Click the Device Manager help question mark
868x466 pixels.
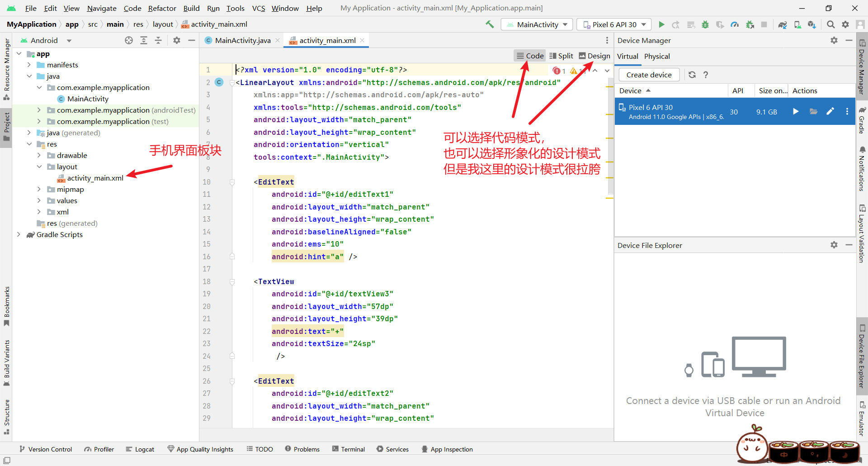(x=706, y=75)
